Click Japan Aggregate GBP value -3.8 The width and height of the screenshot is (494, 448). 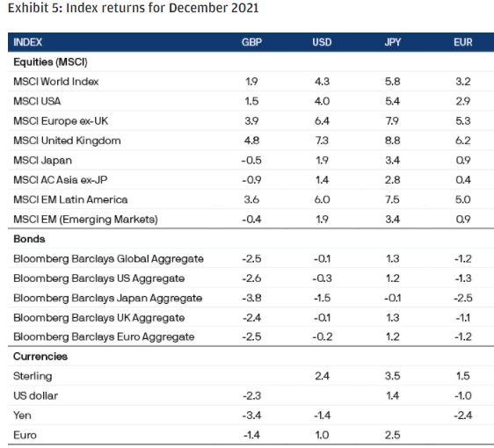[x=251, y=298]
